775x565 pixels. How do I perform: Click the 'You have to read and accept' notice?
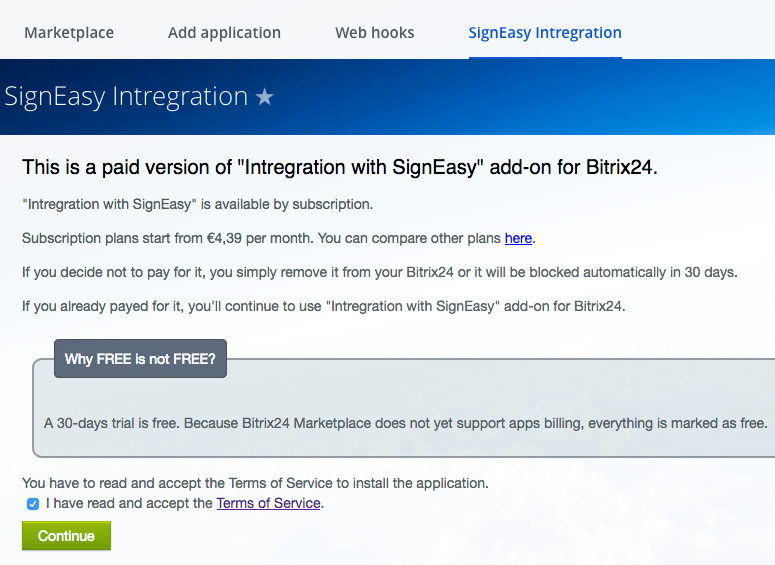[255, 483]
